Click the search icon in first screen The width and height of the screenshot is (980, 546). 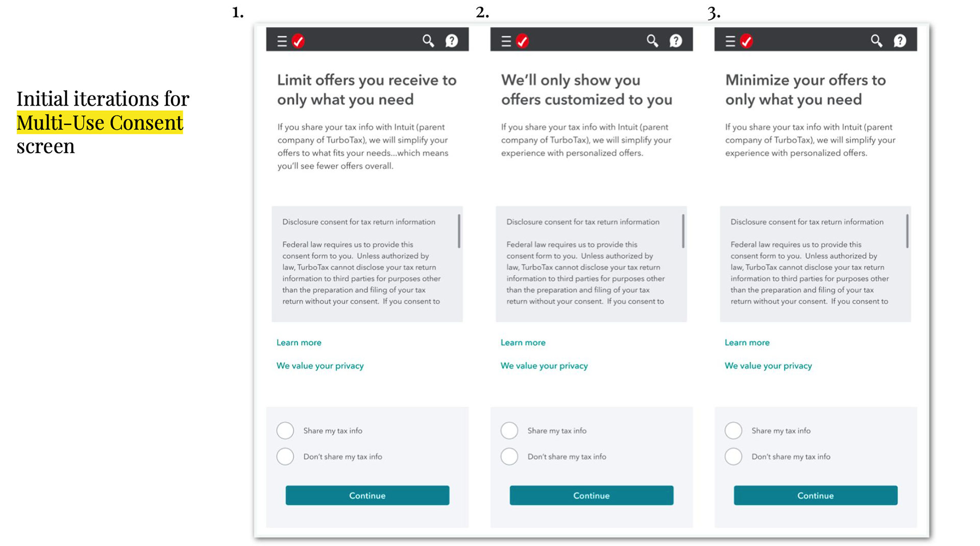(x=428, y=41)
